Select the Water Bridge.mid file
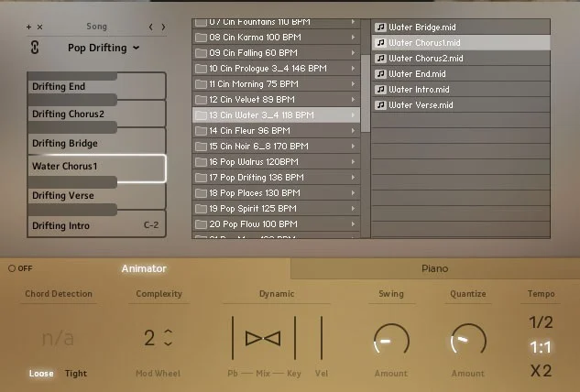 [x=461, y=27]
